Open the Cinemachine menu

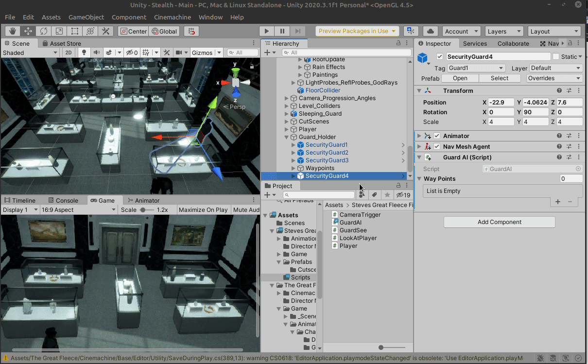coord(173,17)
